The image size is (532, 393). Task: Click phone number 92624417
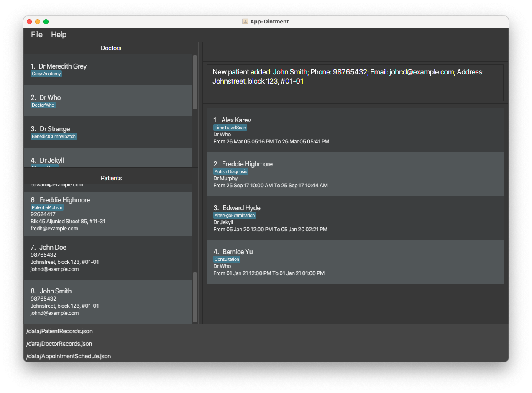pyautogui.click(x=43, y=214)
